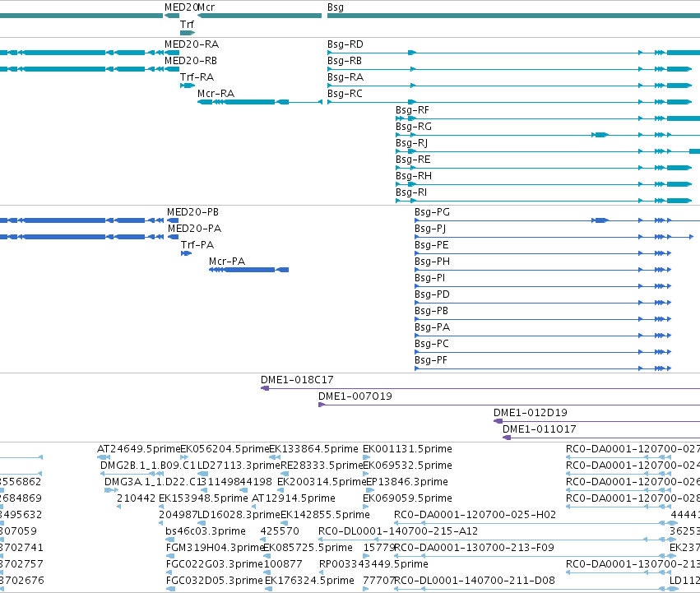Select protein Bsg-PF
The width and height of the screenshot is (700, 593).
[431, 361]
